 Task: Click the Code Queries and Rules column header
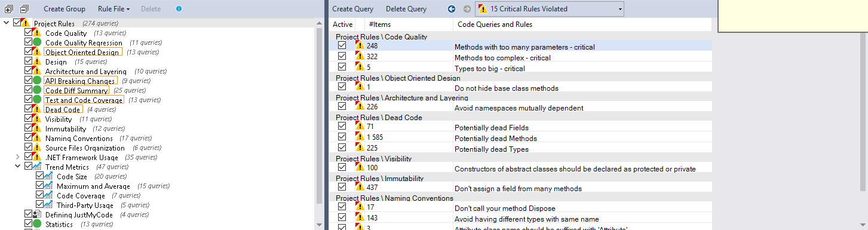(x=582, y=24)
